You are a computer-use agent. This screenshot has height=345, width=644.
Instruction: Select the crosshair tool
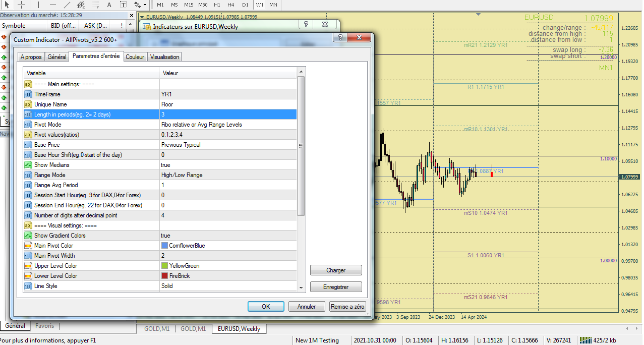pos(22,5)
